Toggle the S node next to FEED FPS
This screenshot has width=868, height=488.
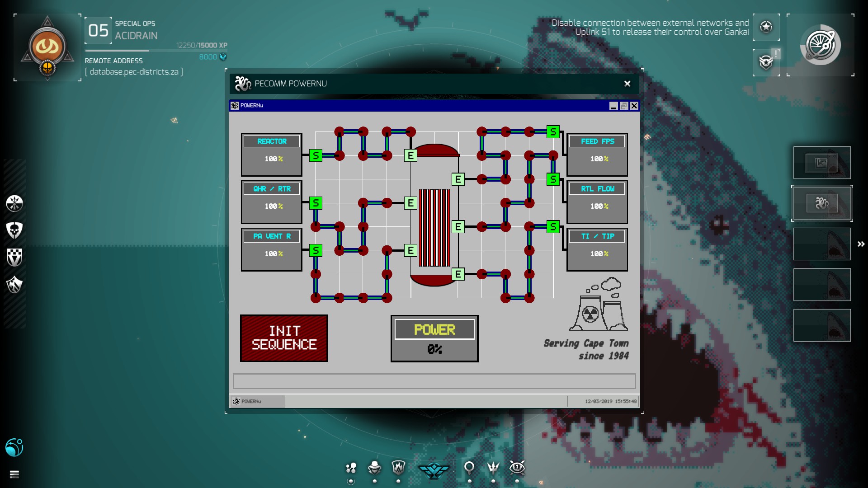(553, 132)
